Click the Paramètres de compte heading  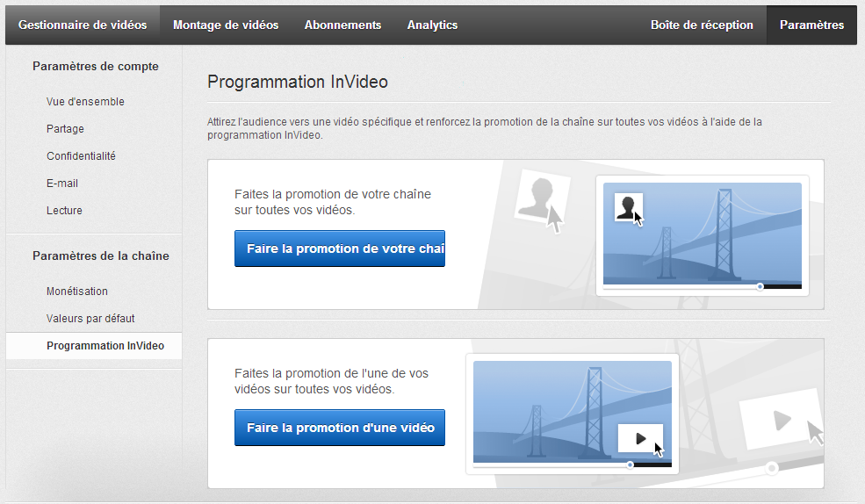coord(96,66)
